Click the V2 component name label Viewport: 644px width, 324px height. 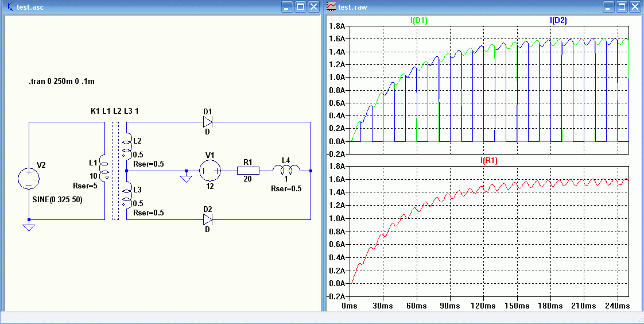tap(41, 165)
